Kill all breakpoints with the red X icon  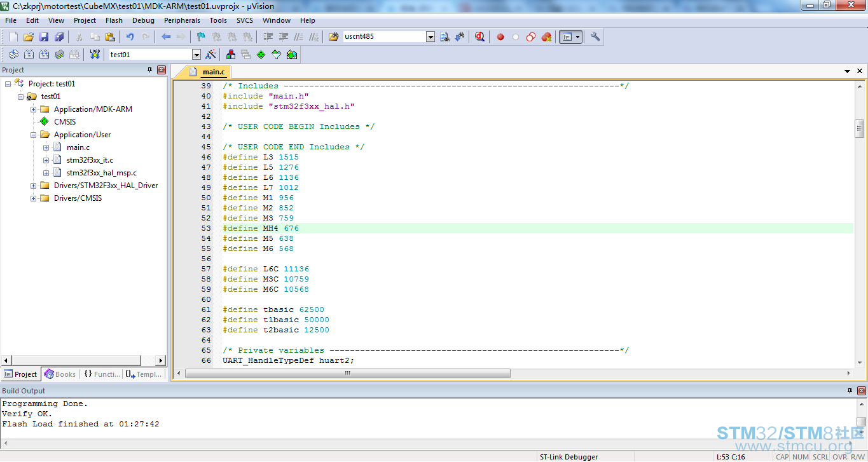[546, 37]
